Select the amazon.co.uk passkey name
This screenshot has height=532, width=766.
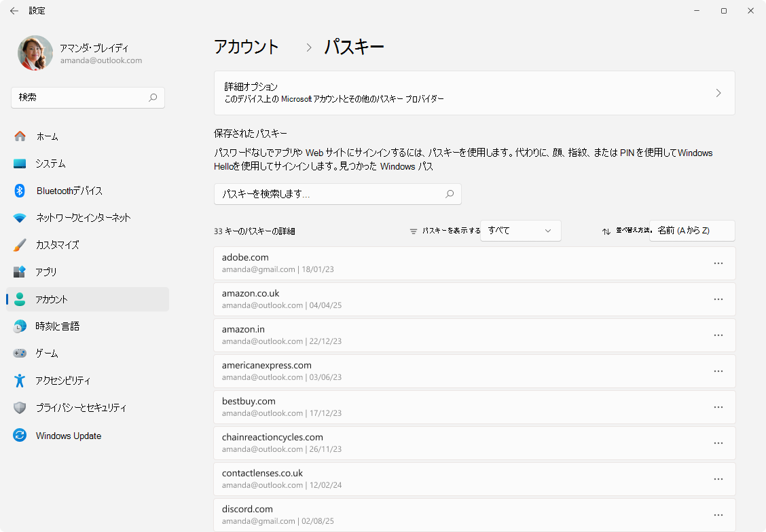pos(251,293)
